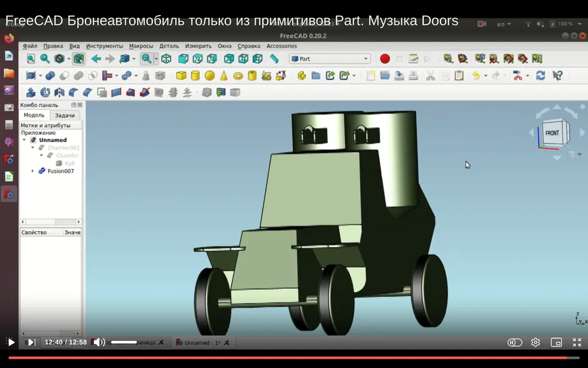Click the red macro record button
Screen dimensions: 588x368
point(385,59)
